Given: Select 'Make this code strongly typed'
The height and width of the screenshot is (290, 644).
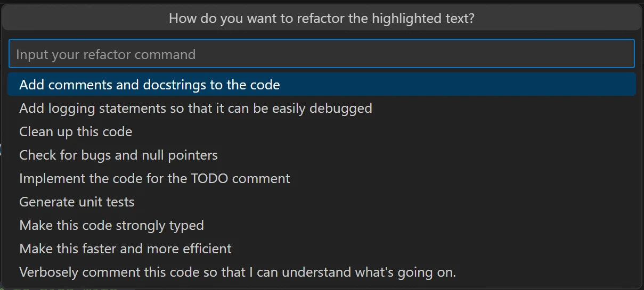Looking at the screenshot, I should 111,225.
